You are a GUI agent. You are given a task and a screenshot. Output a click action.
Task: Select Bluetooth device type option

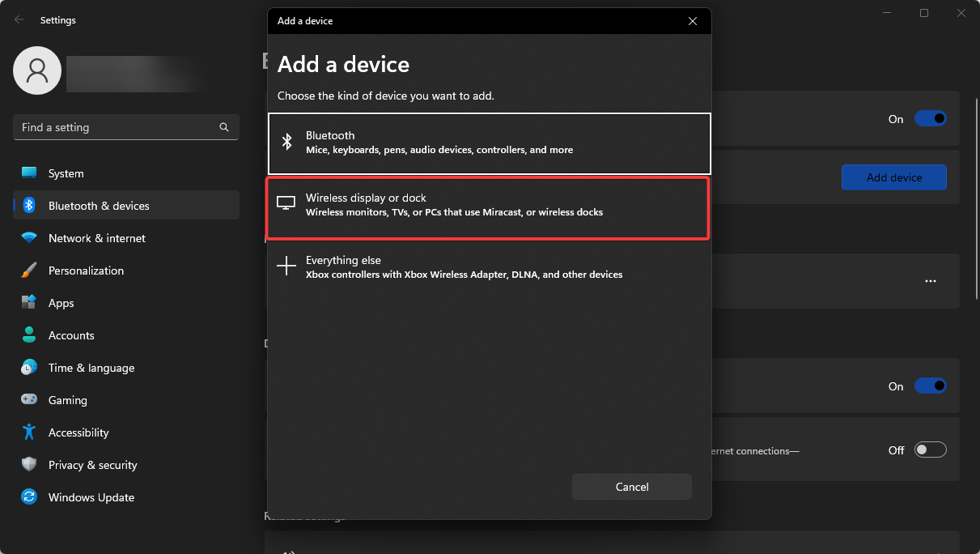(x=489, y=143)
